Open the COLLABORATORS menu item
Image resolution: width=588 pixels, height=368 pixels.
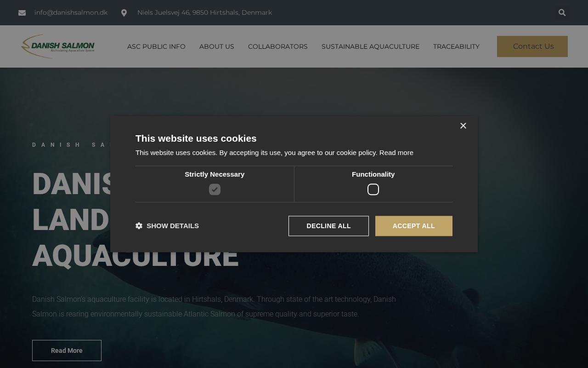pos(278,46)
